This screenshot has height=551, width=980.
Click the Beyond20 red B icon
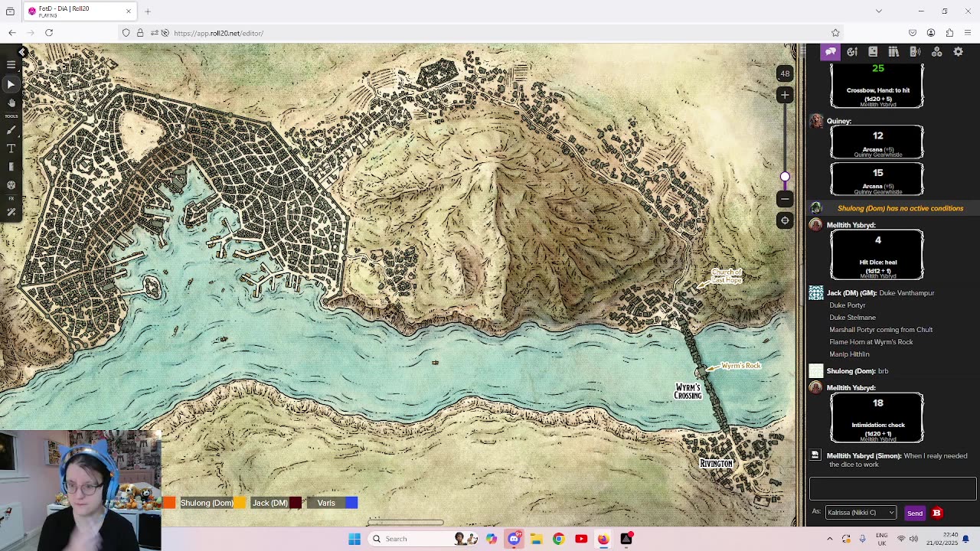[936, 513]
